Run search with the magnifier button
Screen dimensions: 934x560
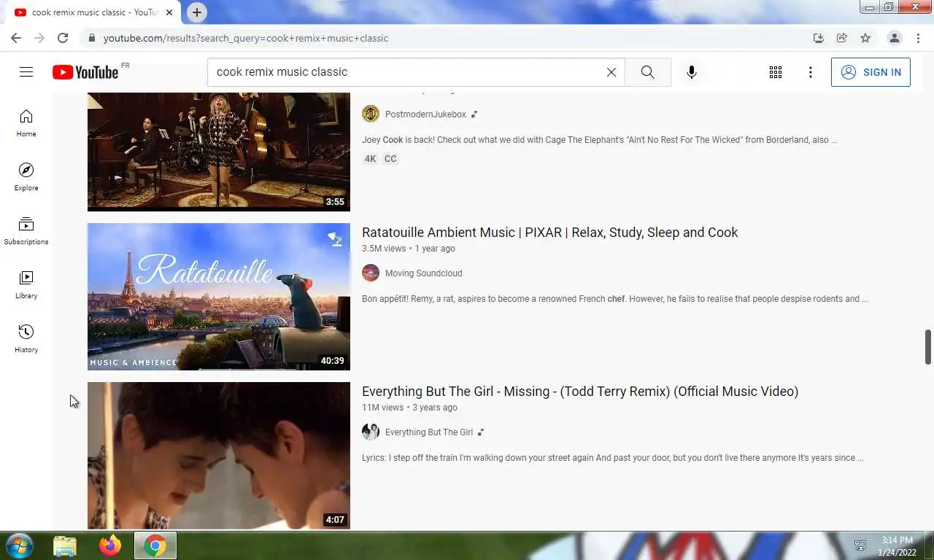click(x=648, y=71)
